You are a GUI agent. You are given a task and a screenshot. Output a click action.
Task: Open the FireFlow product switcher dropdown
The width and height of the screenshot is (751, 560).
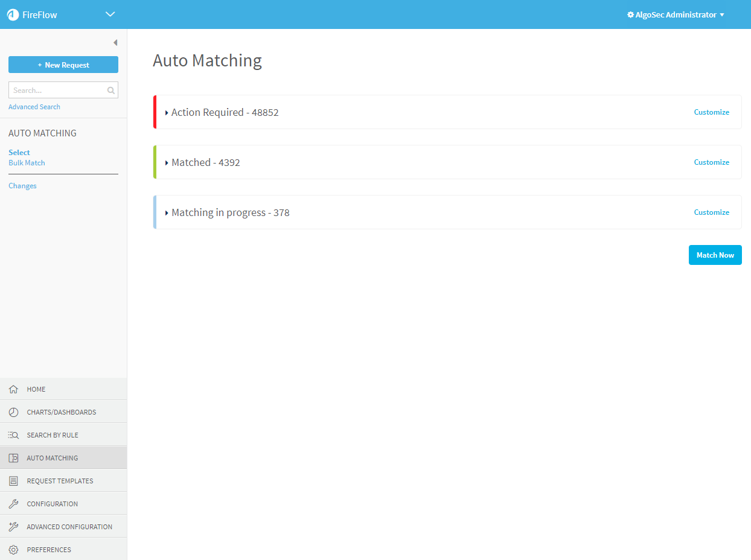[110, 14]
